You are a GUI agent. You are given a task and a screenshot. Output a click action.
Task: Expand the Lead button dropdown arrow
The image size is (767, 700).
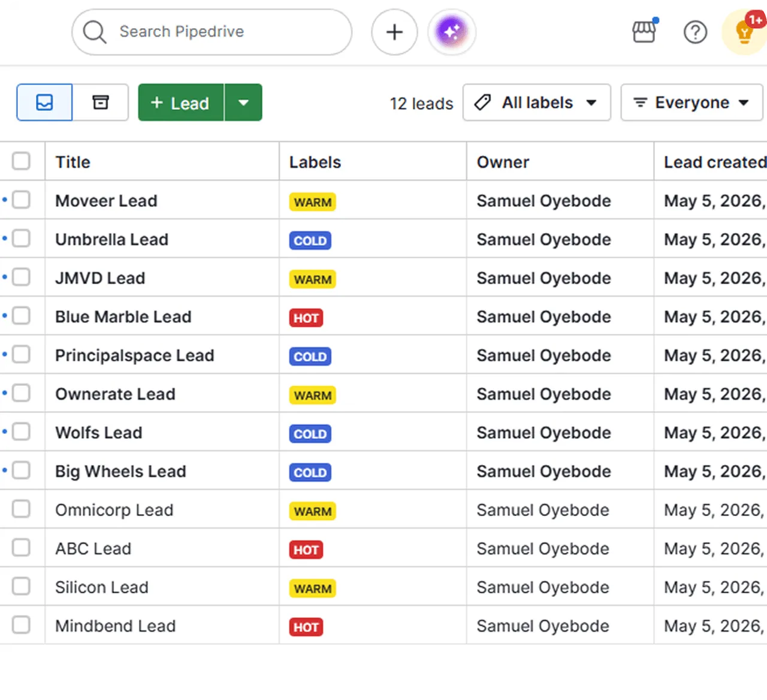click(x=243, y=102)
